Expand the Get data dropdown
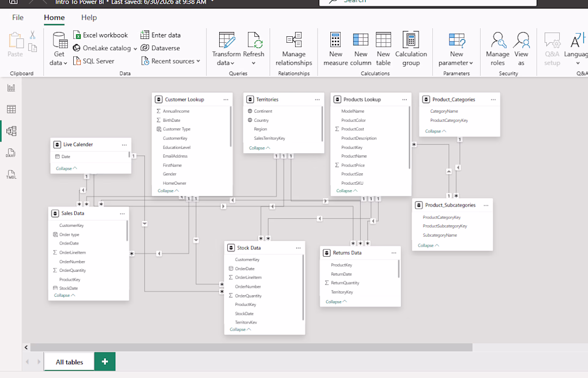588x378 pixels. click(58, 63)
